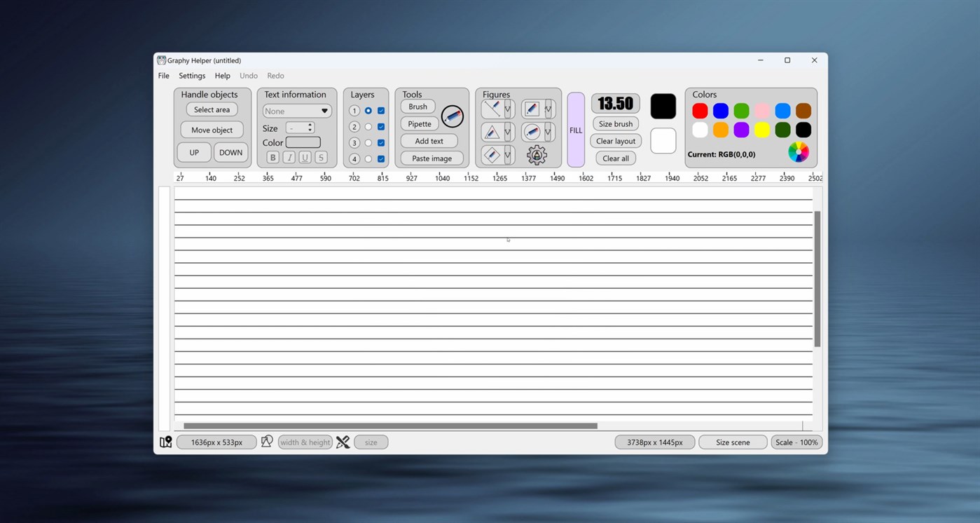
Task: Select the circle figure tool
Action: click(531, 132)
